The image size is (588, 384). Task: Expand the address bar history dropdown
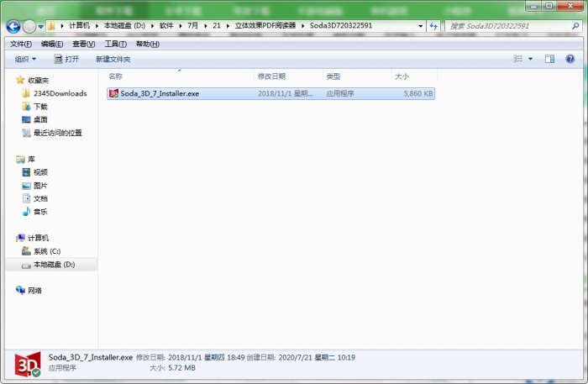420,26
